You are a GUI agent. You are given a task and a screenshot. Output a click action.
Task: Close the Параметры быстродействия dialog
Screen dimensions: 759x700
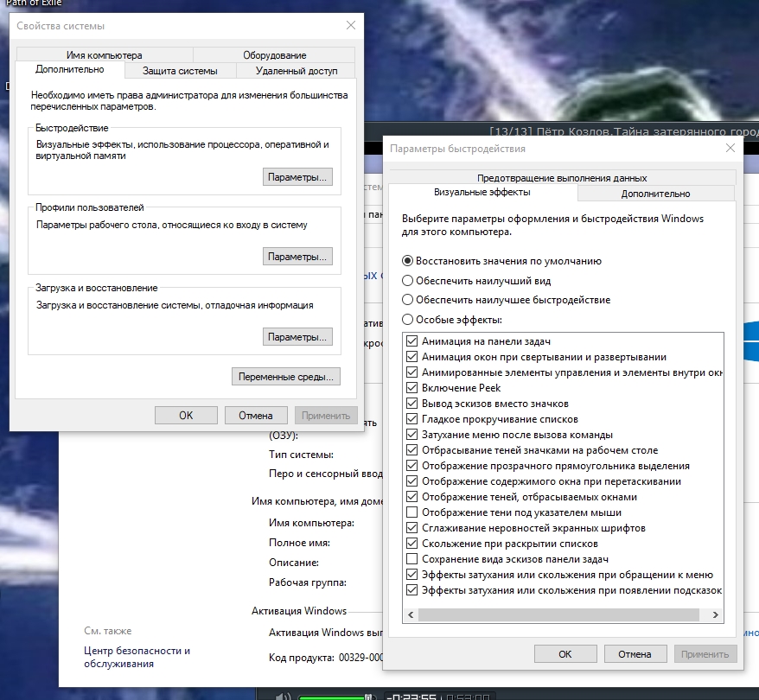point(730,148)
